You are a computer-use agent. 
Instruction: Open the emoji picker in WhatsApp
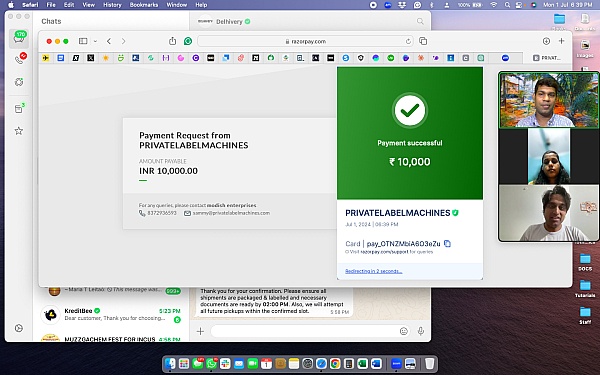pyautogui.click(x=403, y=331)
